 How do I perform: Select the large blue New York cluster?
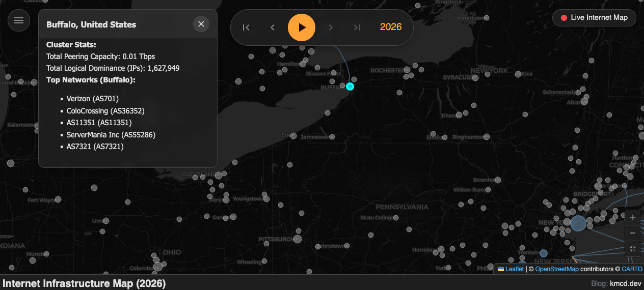(578, 223)
